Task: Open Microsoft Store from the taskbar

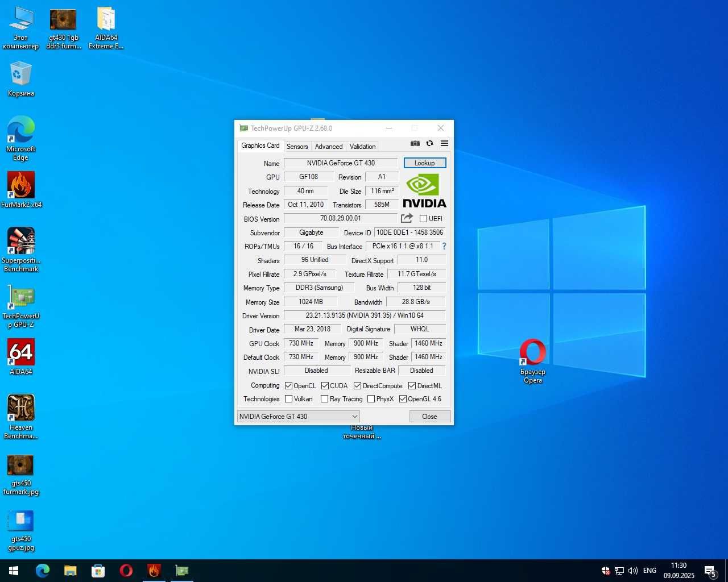Action: [x=98, y=571]
